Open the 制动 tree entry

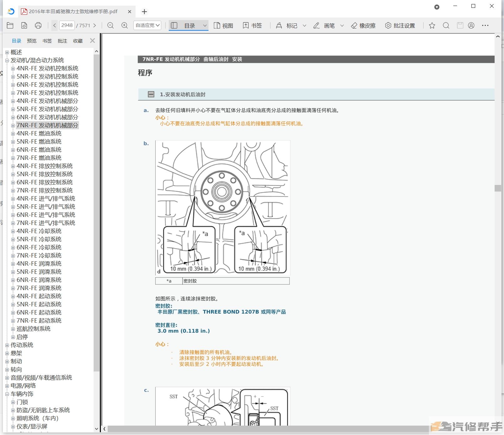pos(16,361)
